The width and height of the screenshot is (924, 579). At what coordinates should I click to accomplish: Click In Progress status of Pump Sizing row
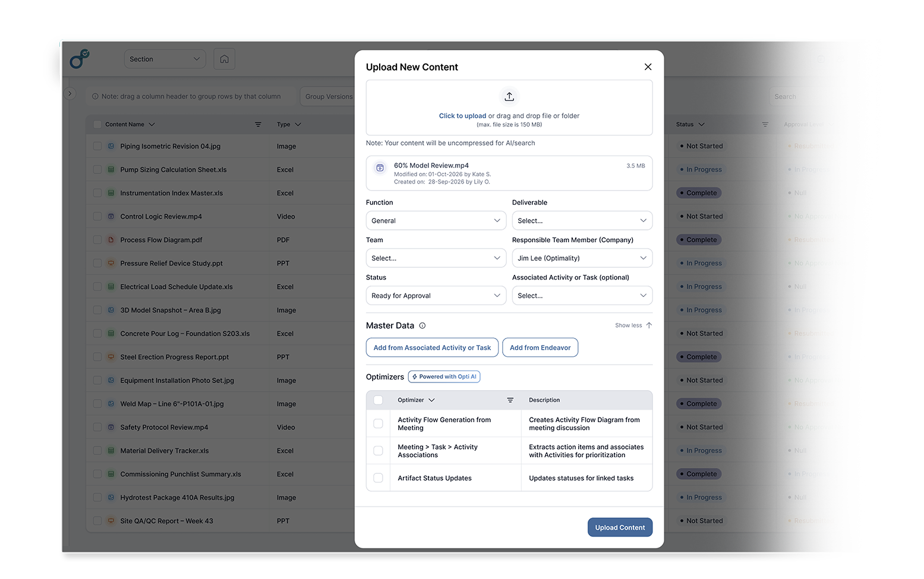tap(701, 170)
